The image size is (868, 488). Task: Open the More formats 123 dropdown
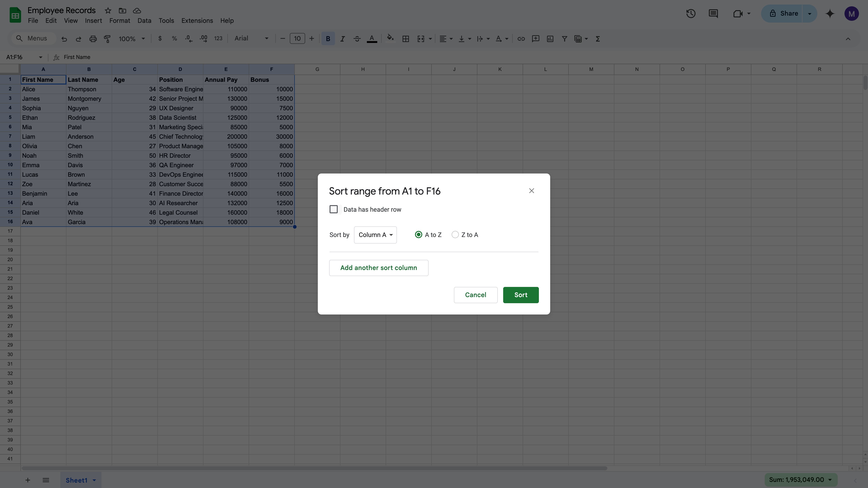218,38
